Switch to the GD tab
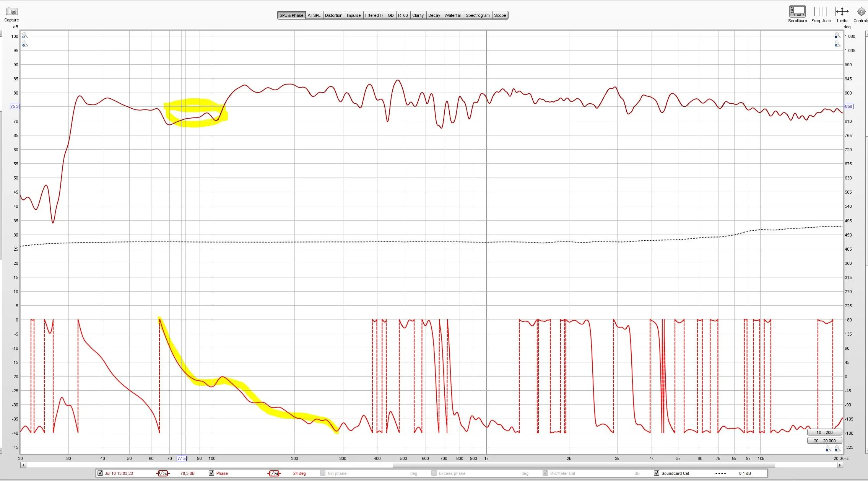The height and width of the screenshot is (481, 868). (391, 15)
